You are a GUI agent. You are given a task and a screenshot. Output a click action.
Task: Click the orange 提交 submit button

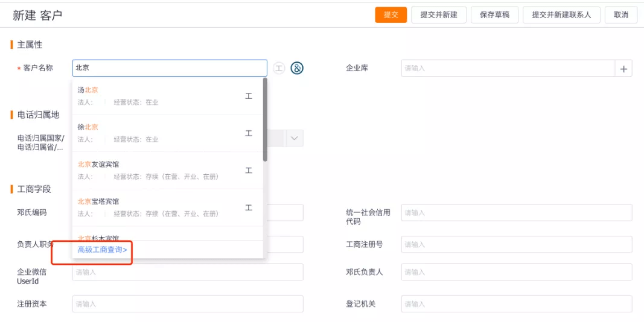coord(391,14)
